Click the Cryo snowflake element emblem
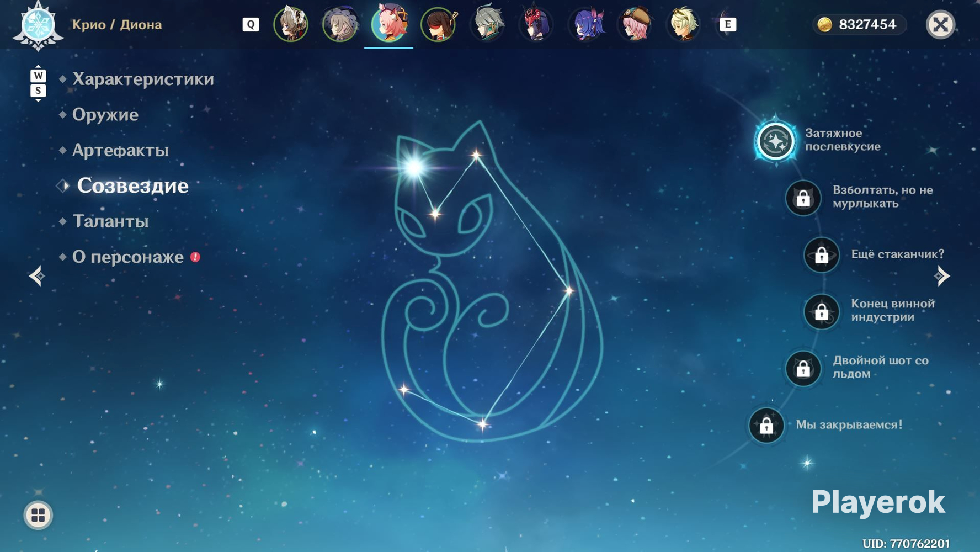Screen dimensions: 980x552 [x=38, y=25]
